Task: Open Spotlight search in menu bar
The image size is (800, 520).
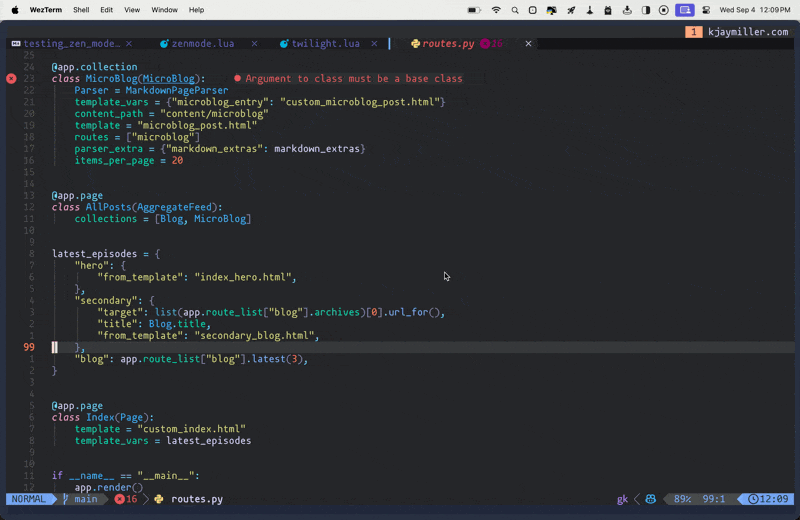Action: pyautogui.click(x=515, y=10)
